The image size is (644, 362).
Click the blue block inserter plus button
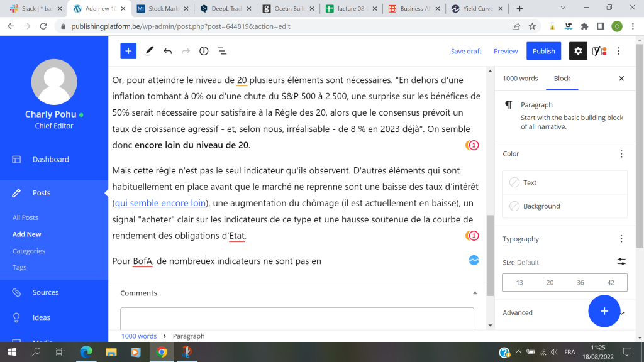tap(128, 51)
